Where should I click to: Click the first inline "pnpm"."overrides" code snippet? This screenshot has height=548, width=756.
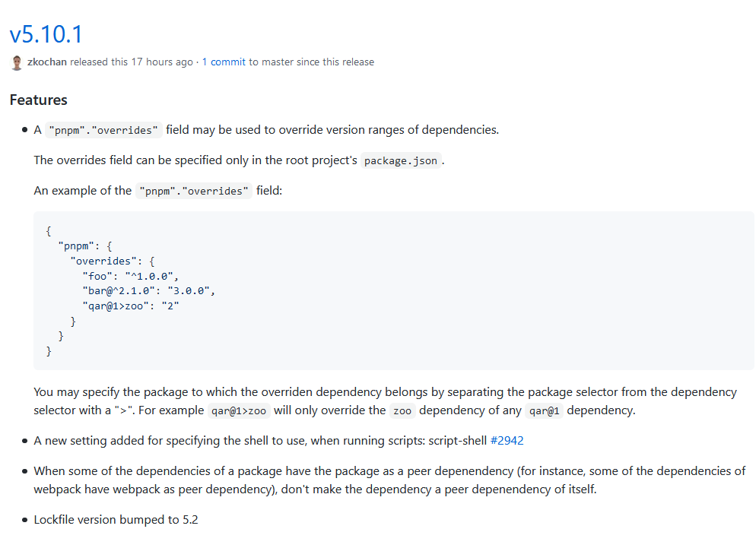[x=103, y=130]
